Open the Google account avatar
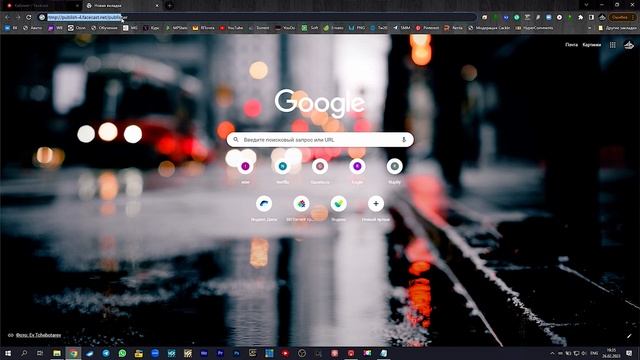The height and width of the screenshot is (360, 640). [629, 45]
